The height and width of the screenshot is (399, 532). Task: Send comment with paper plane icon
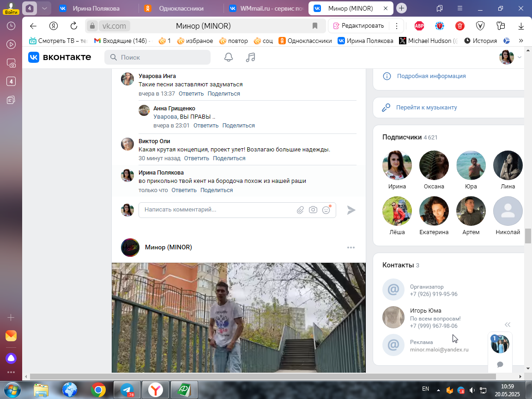pyautogui.click(x=351, y=210)
